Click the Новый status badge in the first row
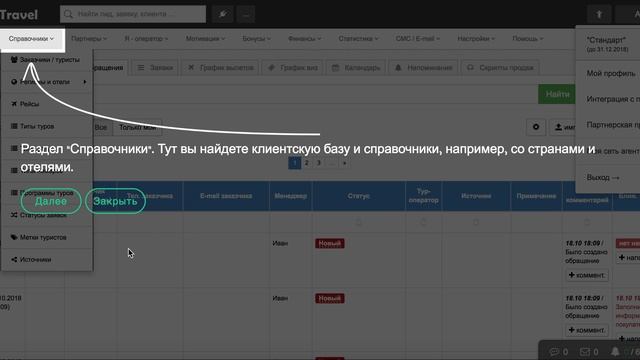The image size is (640, 360). (x=329, y=244)
